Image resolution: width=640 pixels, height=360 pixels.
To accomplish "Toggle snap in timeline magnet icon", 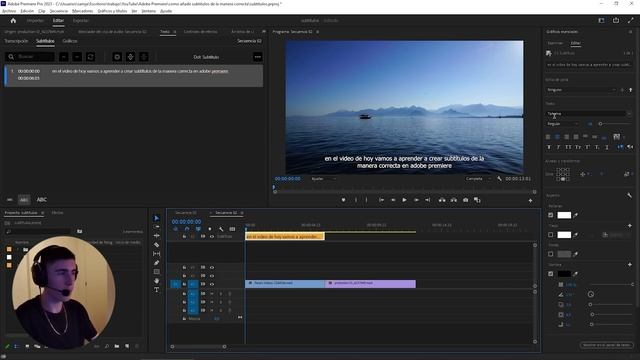I will tap(187, 229).
